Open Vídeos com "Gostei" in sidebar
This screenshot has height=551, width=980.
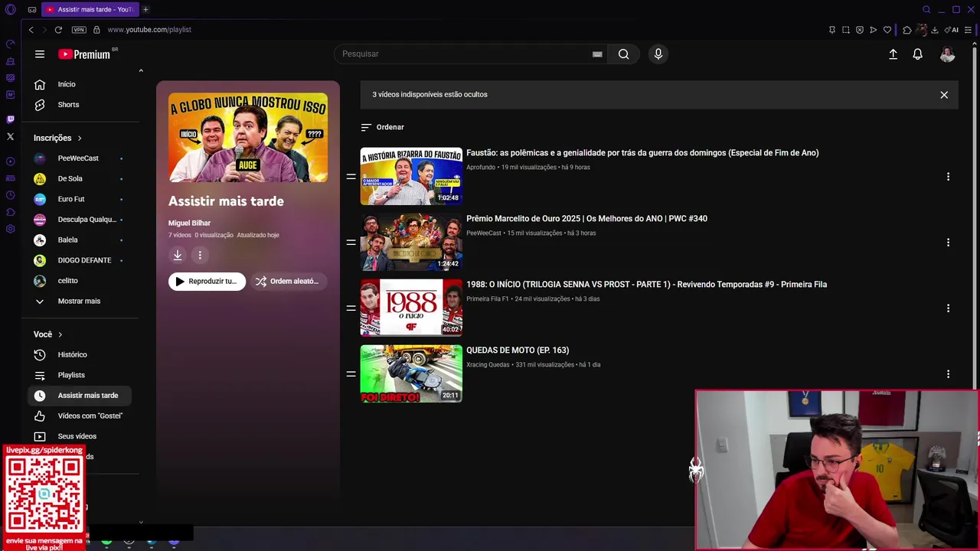(79, 416)
